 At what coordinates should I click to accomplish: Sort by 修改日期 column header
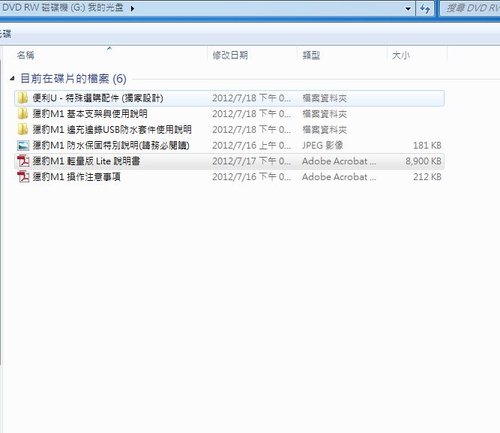tap(230, 55)
